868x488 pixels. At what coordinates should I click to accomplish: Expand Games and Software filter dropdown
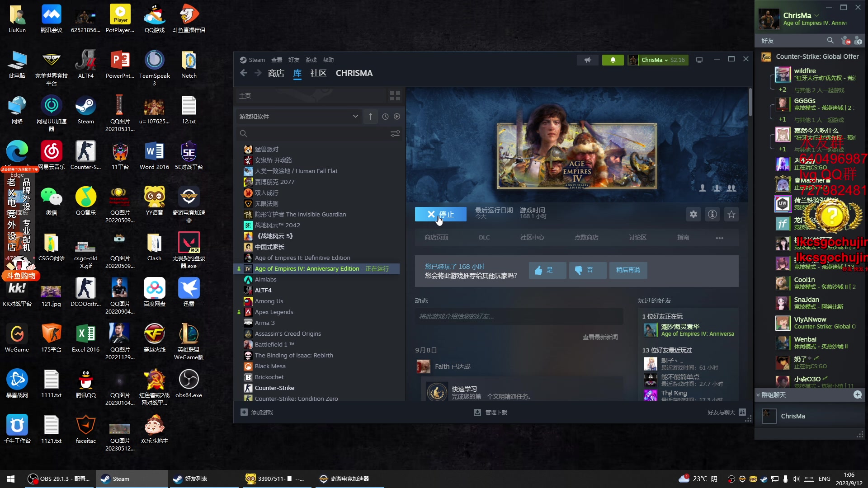click(x=298, y=117)
